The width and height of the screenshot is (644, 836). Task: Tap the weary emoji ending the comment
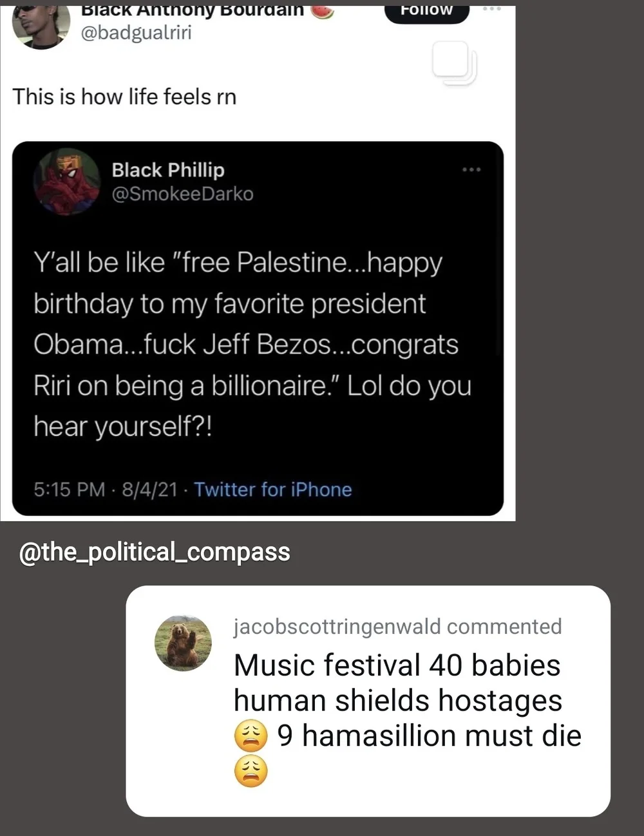pos(251,771)
